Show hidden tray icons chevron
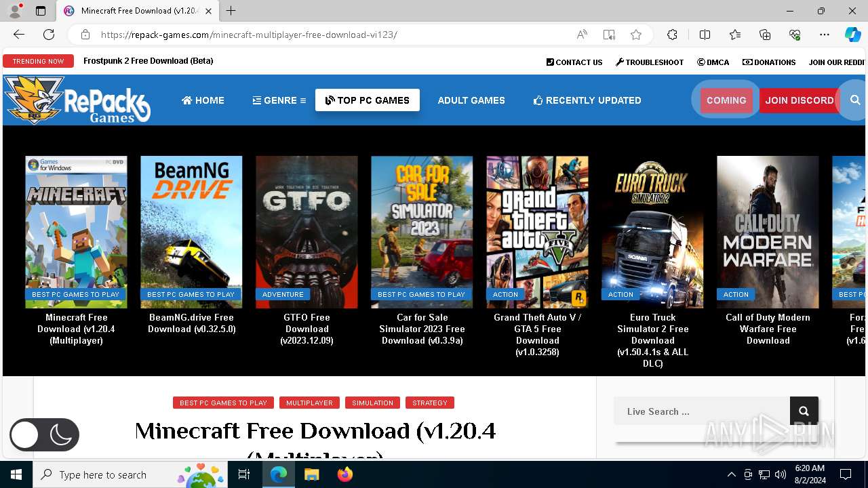 coord(731,474)
